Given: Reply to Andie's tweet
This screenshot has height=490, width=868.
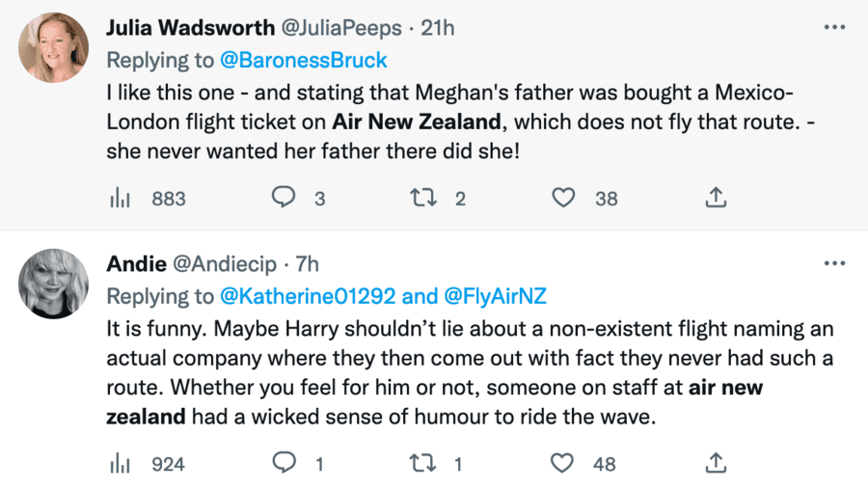Looking at the screenshot, I should tap(283, 464).
